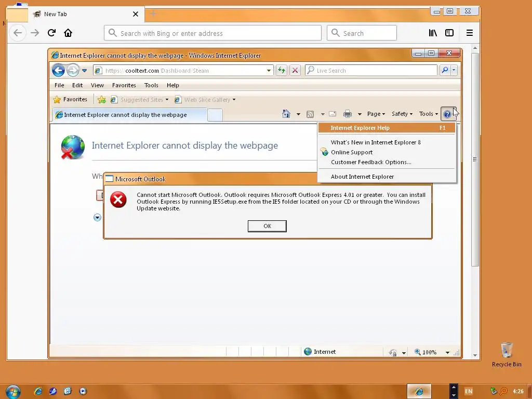
Task: Select the 'Internet Explorer cannot display' tab
Action: coord(130,115)
